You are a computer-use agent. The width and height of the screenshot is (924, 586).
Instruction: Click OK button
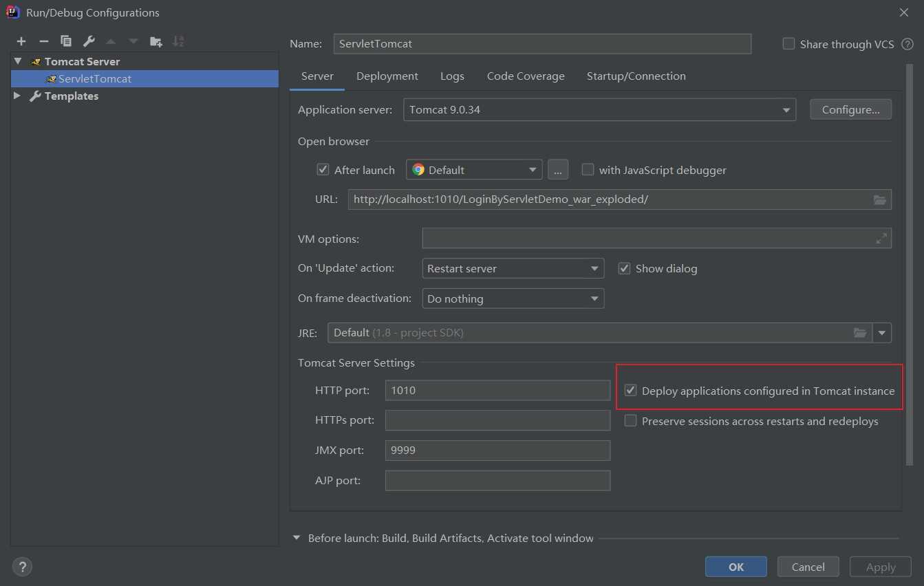click(x=736, y=567)
